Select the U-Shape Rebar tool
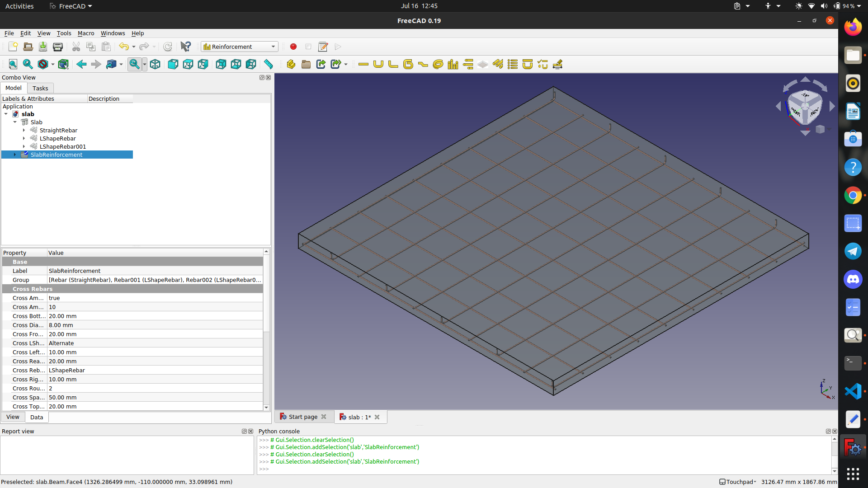 click(378, 64)
